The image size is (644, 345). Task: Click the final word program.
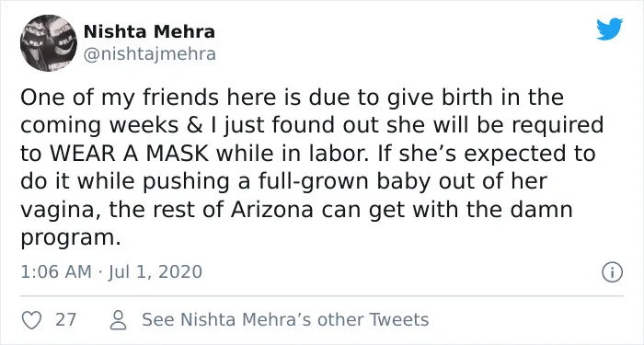tap(71, 239)
